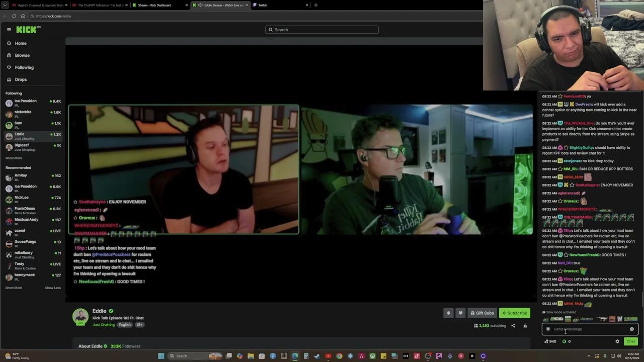
Task: Open chat settings gear icon
Action: coord(617,341)
